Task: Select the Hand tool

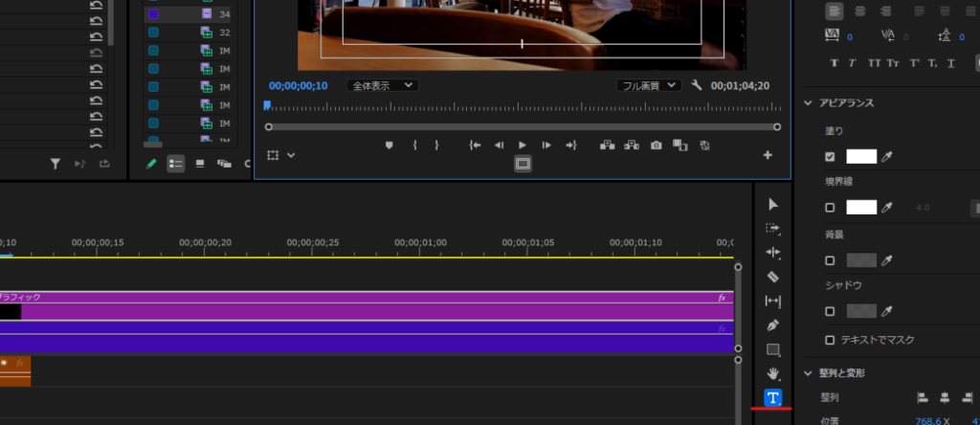Action: (x=773, y=373)
